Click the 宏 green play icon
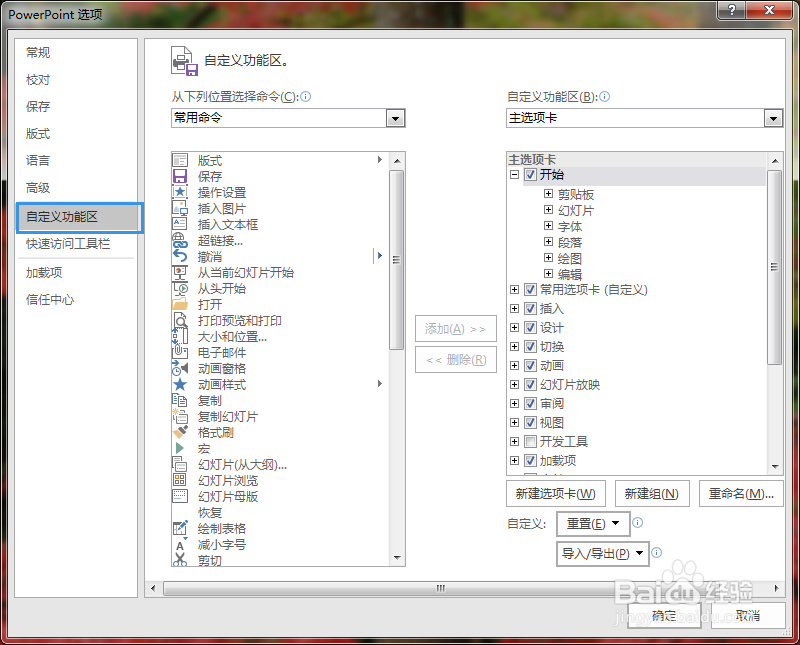Viewport: 800px width, 645px height. tap(180, 449)
